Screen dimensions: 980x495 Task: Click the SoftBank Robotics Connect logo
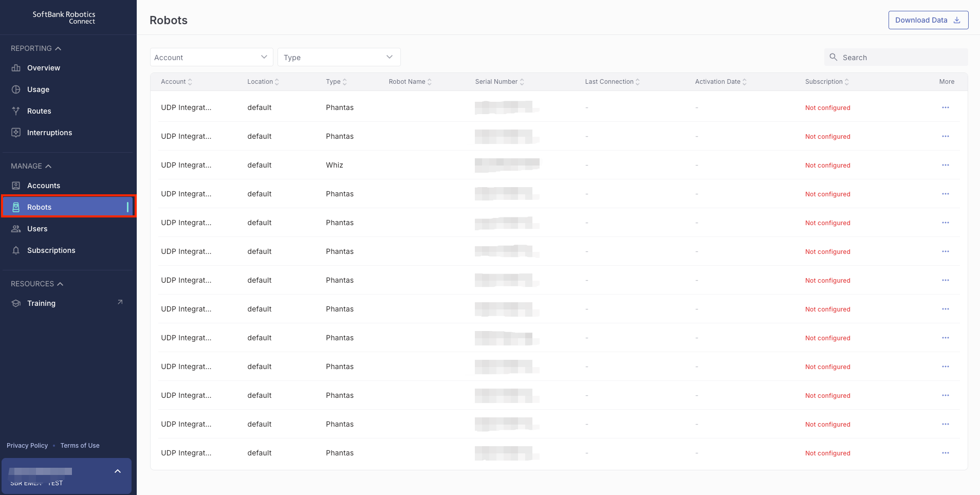point(64,17)
